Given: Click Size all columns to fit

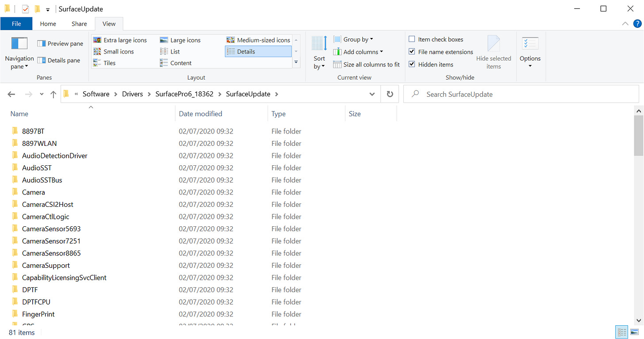Looking at the screenshot, I should click(367, 65).
